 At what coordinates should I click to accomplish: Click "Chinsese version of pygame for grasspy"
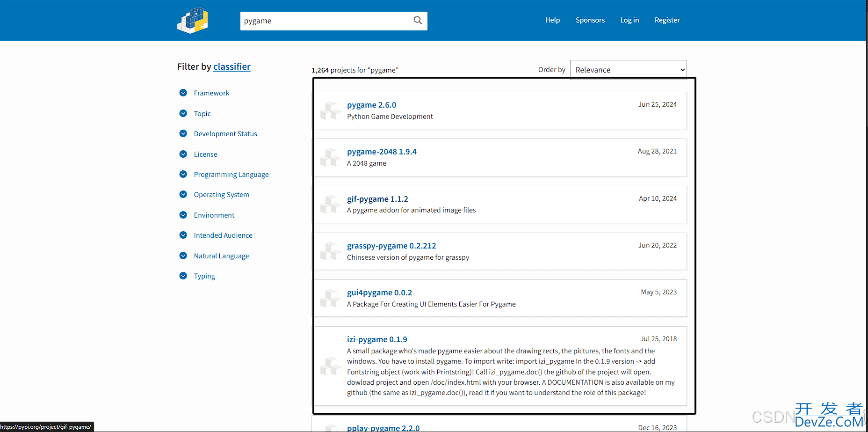[x=408, y=257]
